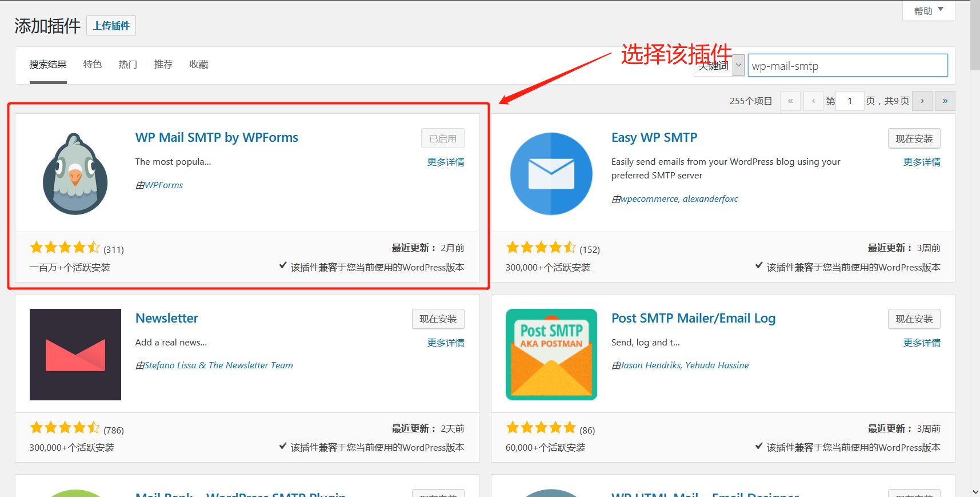
Task: Click the WP Mail SMTP star rating
Action: click(65, 248)
